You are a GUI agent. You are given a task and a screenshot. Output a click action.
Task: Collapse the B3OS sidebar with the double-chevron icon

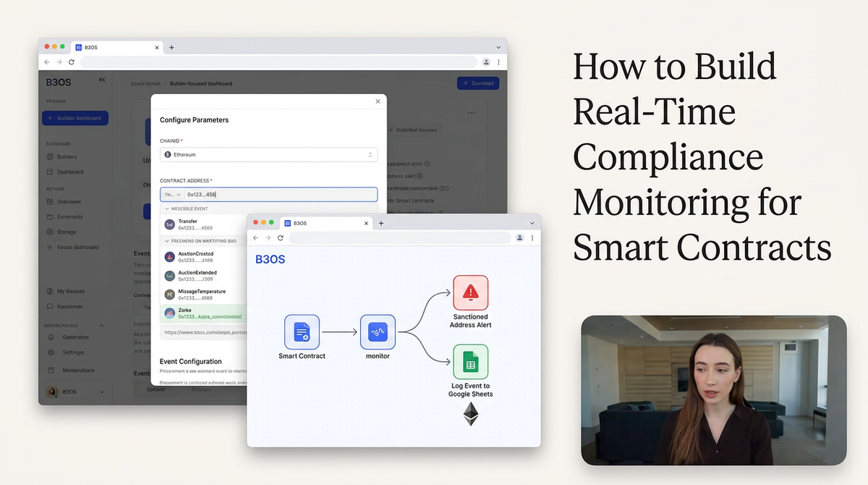102,80
